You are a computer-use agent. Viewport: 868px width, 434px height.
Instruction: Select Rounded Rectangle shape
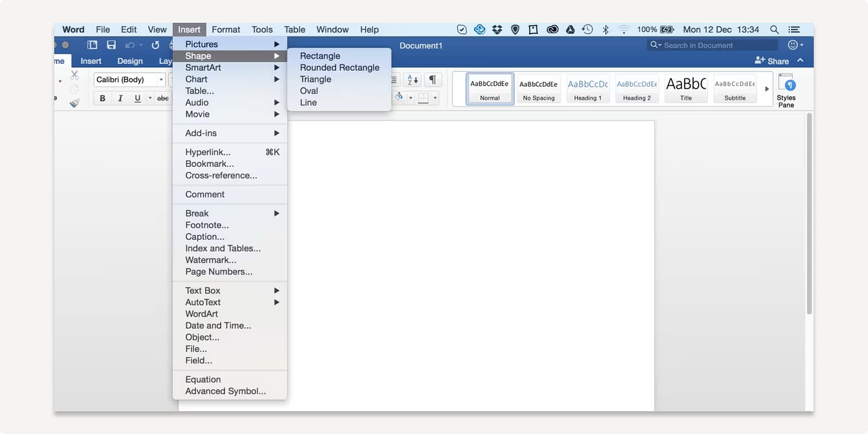pyautogui.click(x=339, y=68)
